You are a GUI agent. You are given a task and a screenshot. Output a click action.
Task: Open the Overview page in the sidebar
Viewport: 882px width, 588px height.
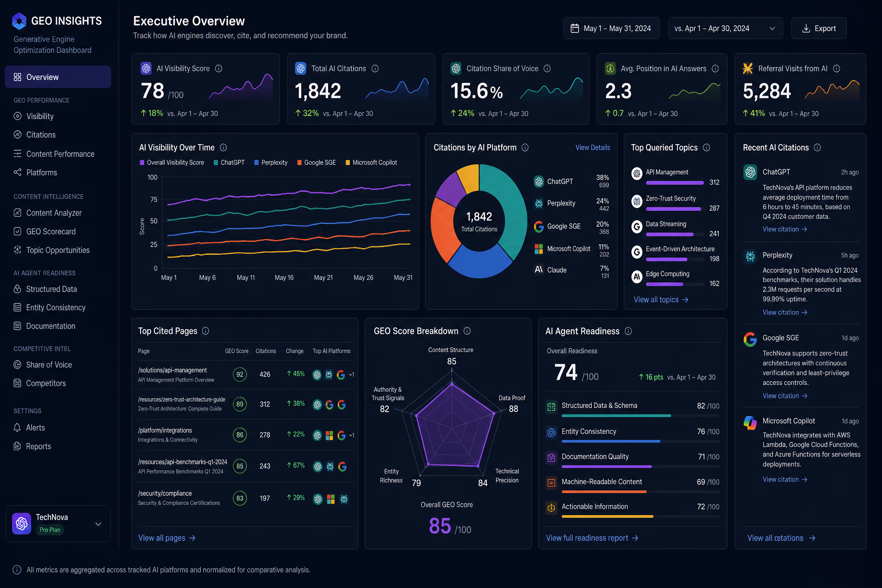pyautogui.click(x=58, y=77)
